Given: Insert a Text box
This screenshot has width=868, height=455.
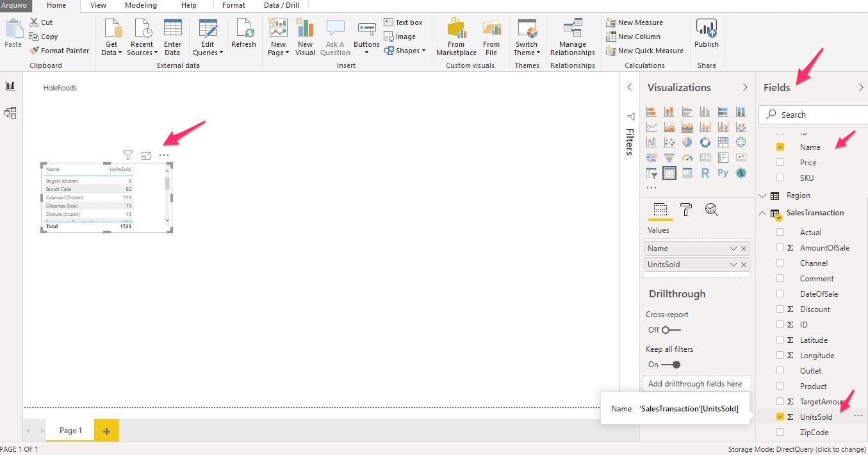Looking at the screenshot, I should click(x=403, y=22).
